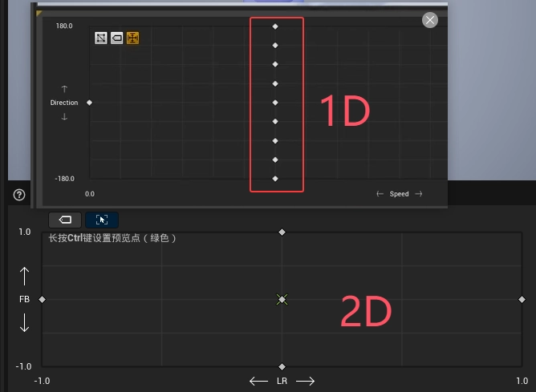
Task: Click the Speed axis label
Action: [399, 194]
